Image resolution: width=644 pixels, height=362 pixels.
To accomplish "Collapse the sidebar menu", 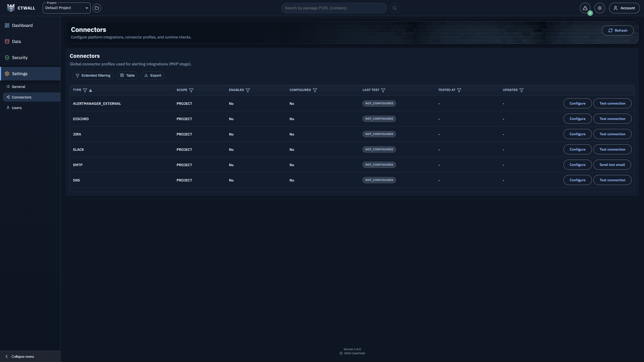I will coord(20,356).
